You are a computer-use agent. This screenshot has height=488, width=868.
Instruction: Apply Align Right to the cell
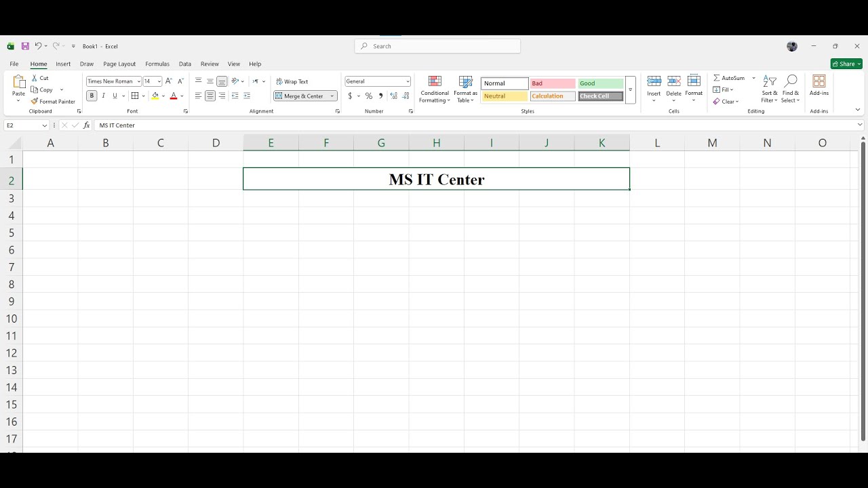pos(222,96)
